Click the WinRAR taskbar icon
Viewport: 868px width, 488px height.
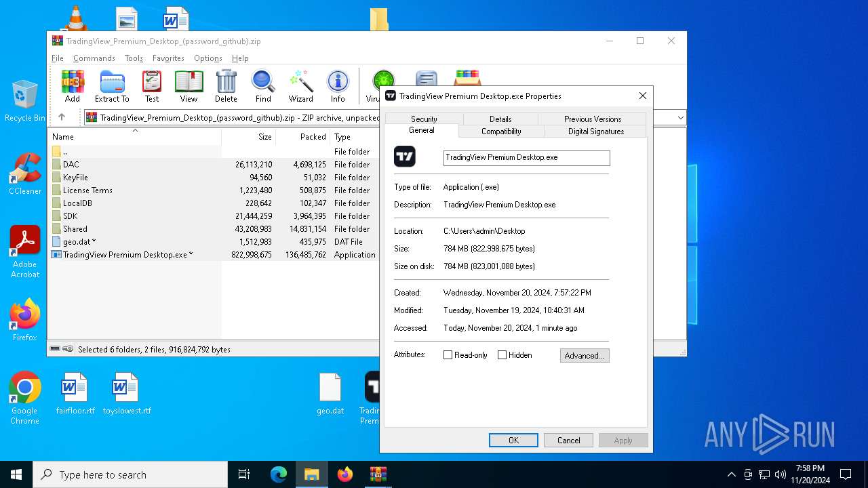[x=378, y=474]
